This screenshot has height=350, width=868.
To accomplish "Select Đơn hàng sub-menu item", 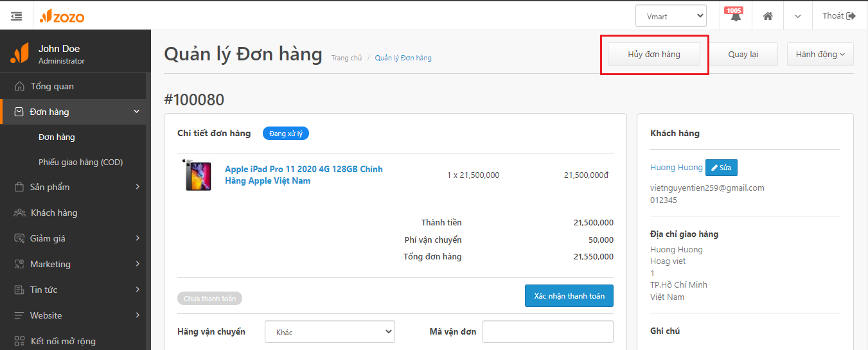I will pos(57,137).
